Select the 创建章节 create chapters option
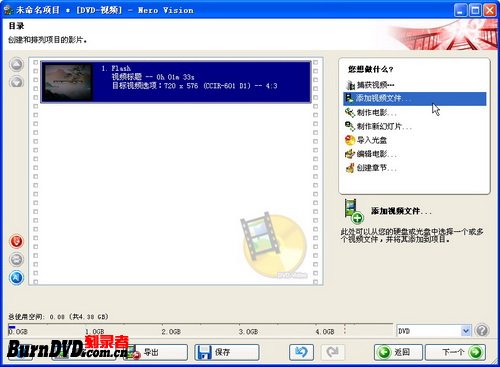This screenshot has height=367, width=500. click(x=371, y=168)
